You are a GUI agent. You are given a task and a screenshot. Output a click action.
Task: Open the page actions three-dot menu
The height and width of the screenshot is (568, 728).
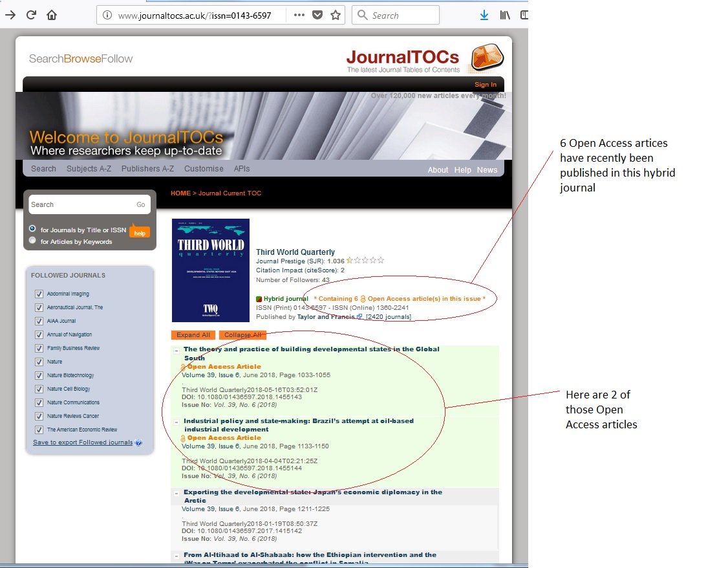pos(299,15)
